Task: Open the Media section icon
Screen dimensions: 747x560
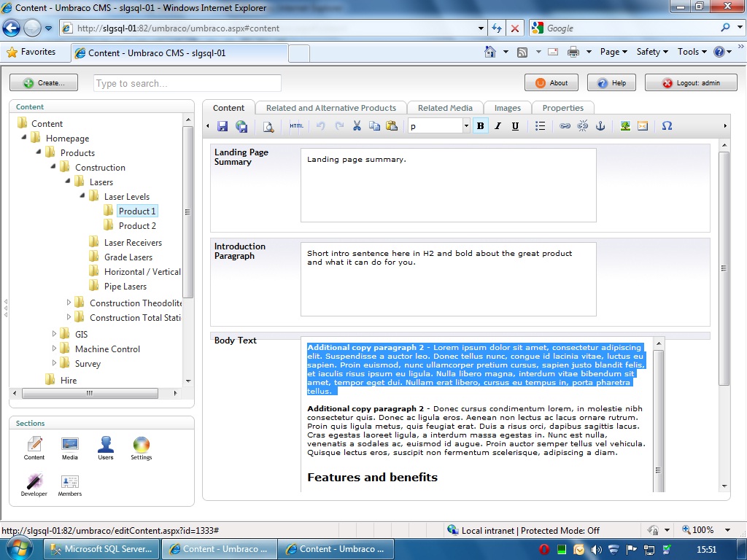Action: point(70,448)
